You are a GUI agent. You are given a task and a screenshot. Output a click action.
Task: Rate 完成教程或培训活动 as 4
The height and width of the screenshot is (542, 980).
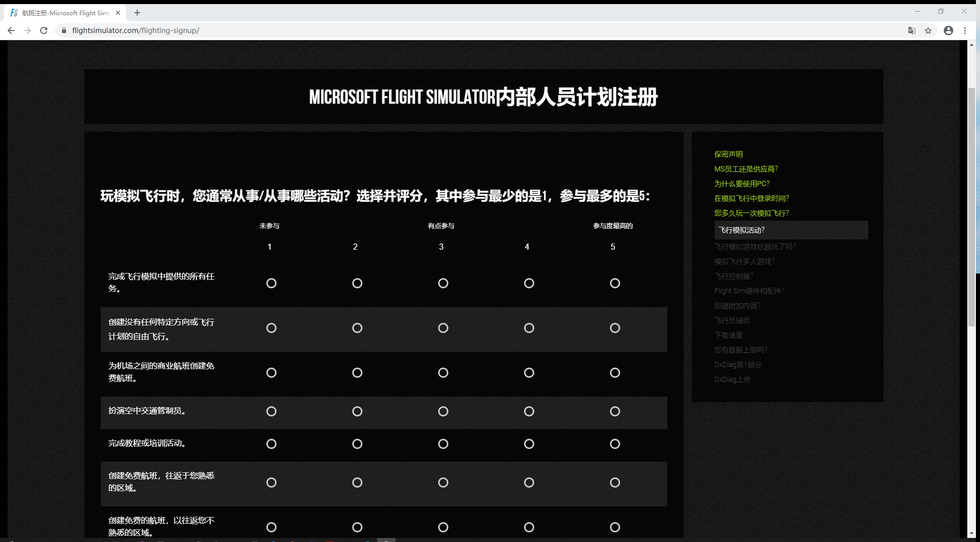tap(529, 444)
